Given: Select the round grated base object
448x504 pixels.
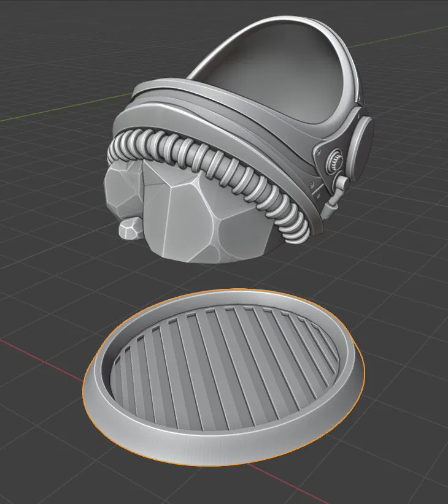Looking at the screenshot, I should coord(224,376).
